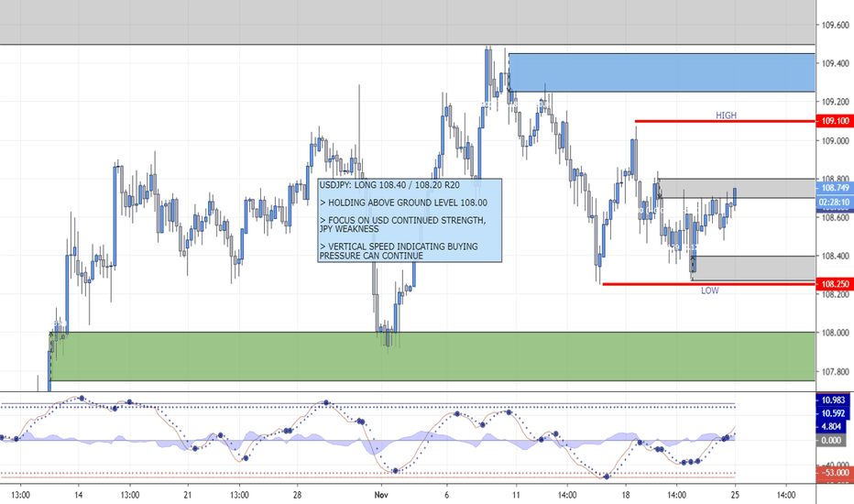Click the 02:28:10 candle countdown label
854x504 pixels.
click(833, 201)
